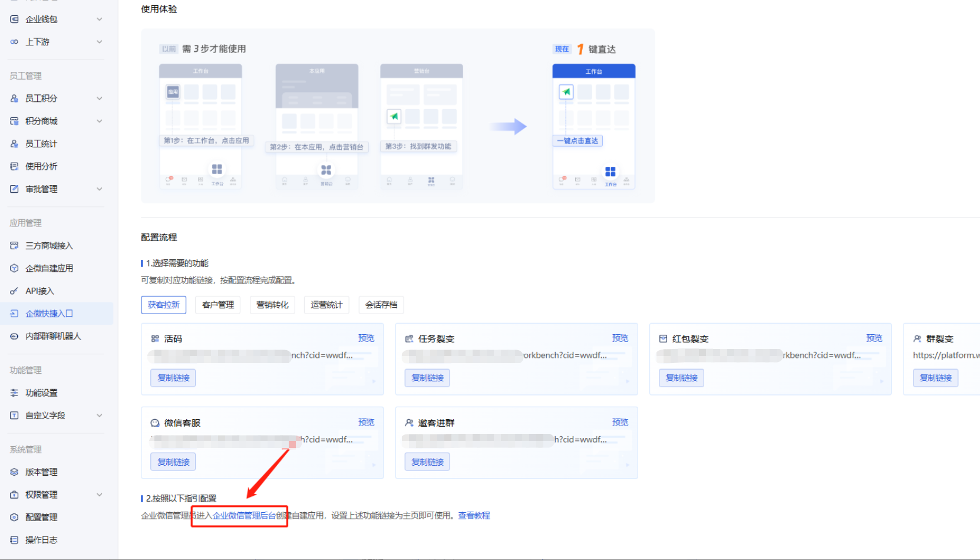980x560 pixels.
Task: Copy the 邀客进群 link
Action: pyautogui.click(x=427, y=462)
